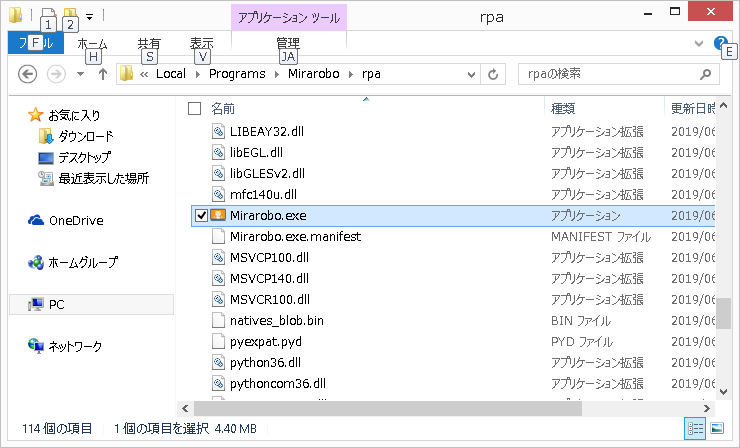Select natives_blob.bin file icon
The width and height of the screenshot is (740, 448).
pos(218,321)
